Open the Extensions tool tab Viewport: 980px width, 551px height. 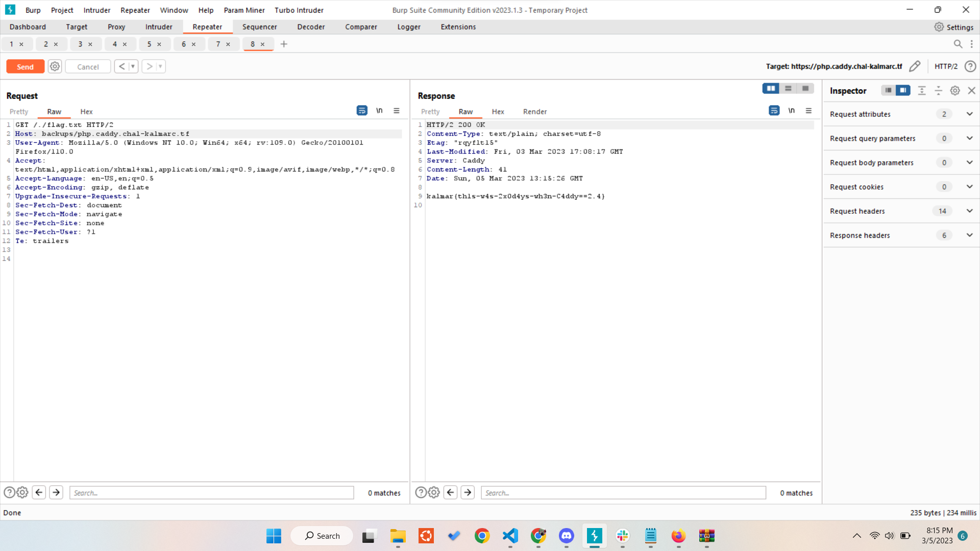(458, 27)
